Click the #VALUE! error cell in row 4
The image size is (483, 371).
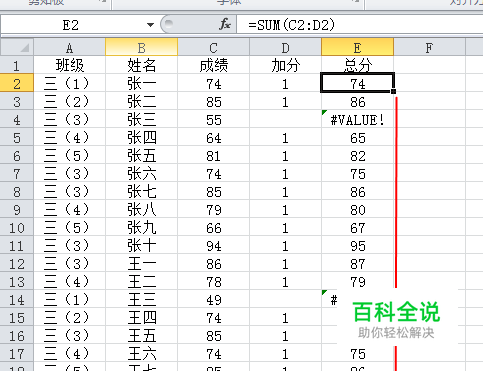[357, 119]
